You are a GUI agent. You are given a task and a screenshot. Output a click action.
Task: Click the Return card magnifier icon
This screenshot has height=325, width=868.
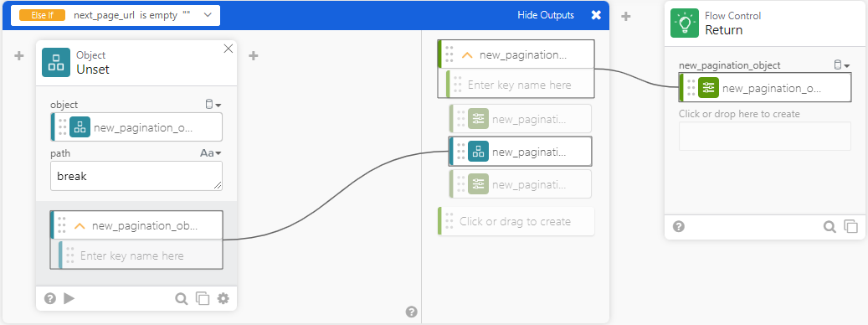pyautogui.click(x=829, y=226)
